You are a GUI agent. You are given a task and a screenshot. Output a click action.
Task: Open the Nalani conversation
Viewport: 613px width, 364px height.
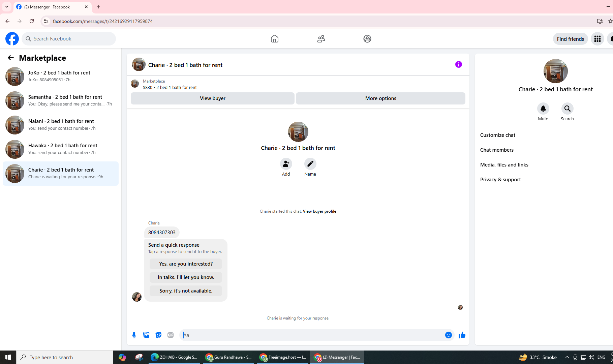tap(61, 125)
